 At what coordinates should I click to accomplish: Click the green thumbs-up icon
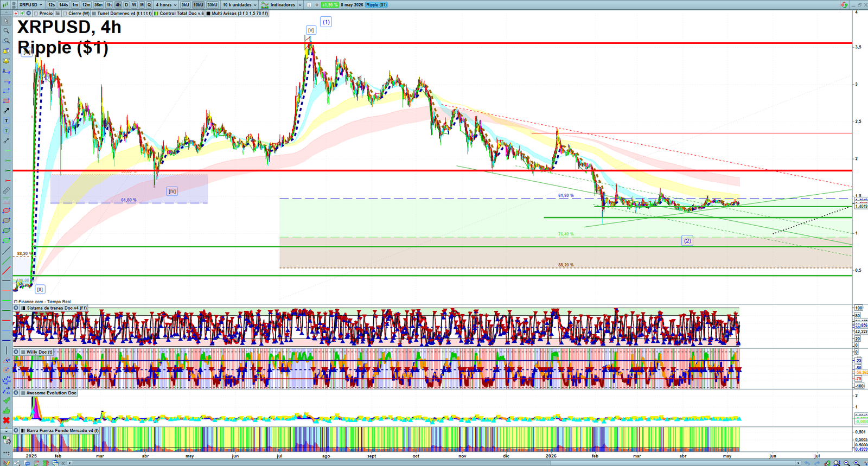coord(7,411)
